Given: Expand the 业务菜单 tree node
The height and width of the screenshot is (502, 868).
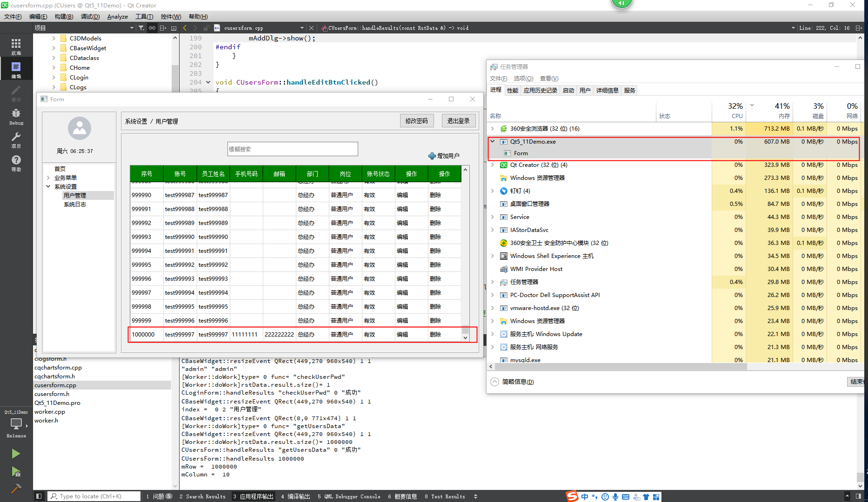Looking at the screenshot, I should 48,178.
